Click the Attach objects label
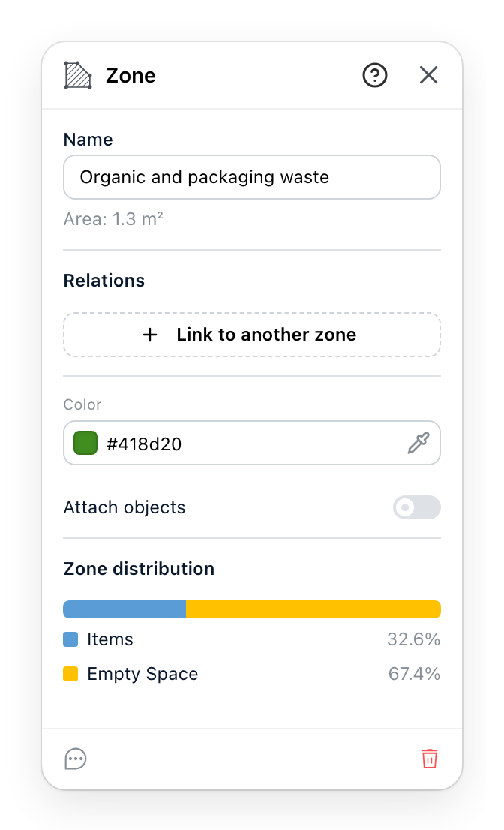 click(124, 507)
